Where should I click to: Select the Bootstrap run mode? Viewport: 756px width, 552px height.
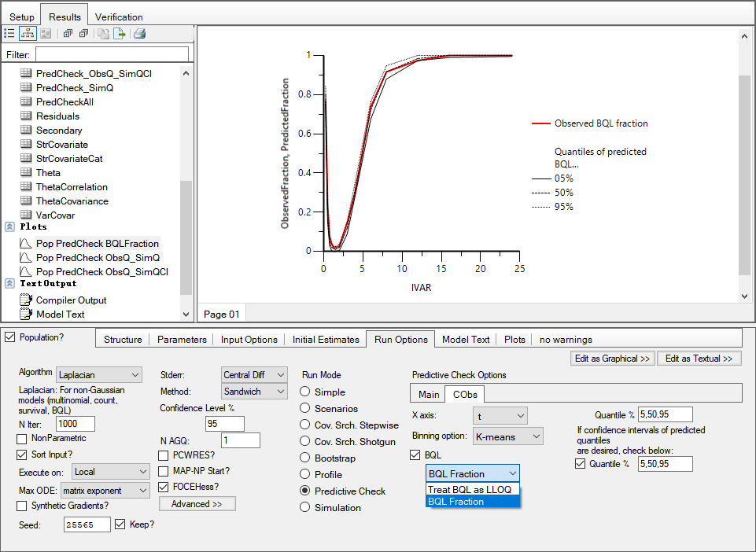(305, 458)
